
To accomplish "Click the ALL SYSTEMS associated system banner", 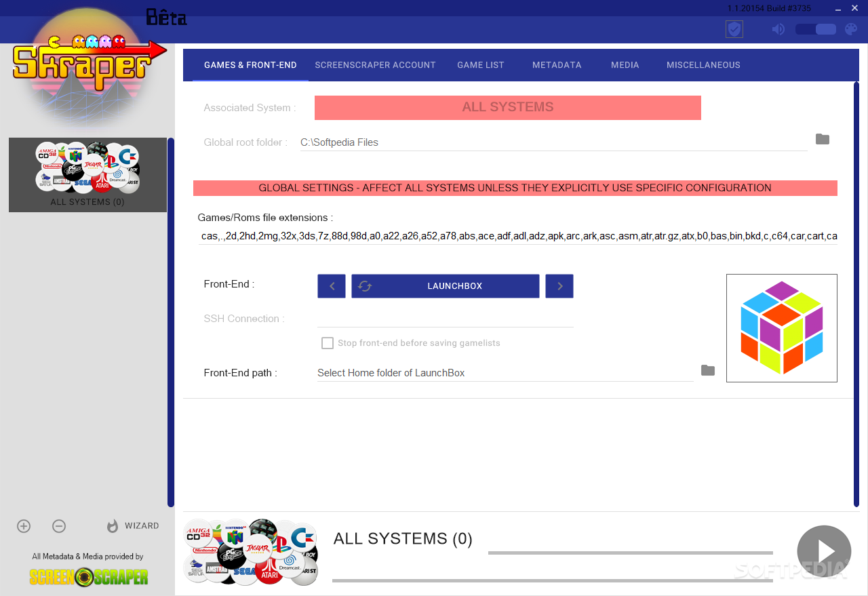I will click(x=508, y=107).
